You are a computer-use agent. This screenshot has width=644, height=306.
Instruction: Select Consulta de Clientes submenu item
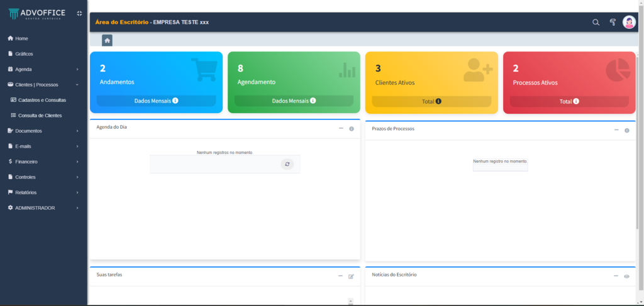tap(40, 116)
